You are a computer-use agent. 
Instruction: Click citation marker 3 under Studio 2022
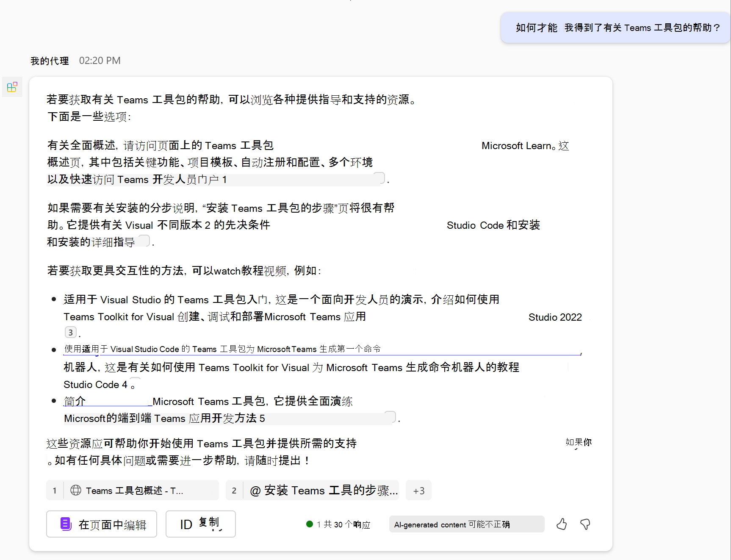pos(71,333)
